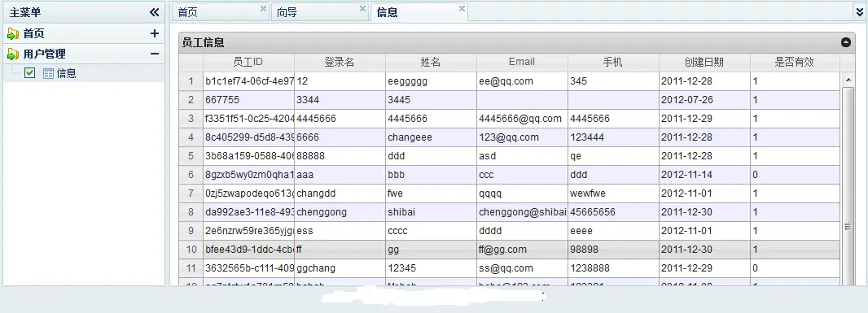Click the email cell ff@gg.com
Screen dimensions: 868x313
(x=522, y=250)
